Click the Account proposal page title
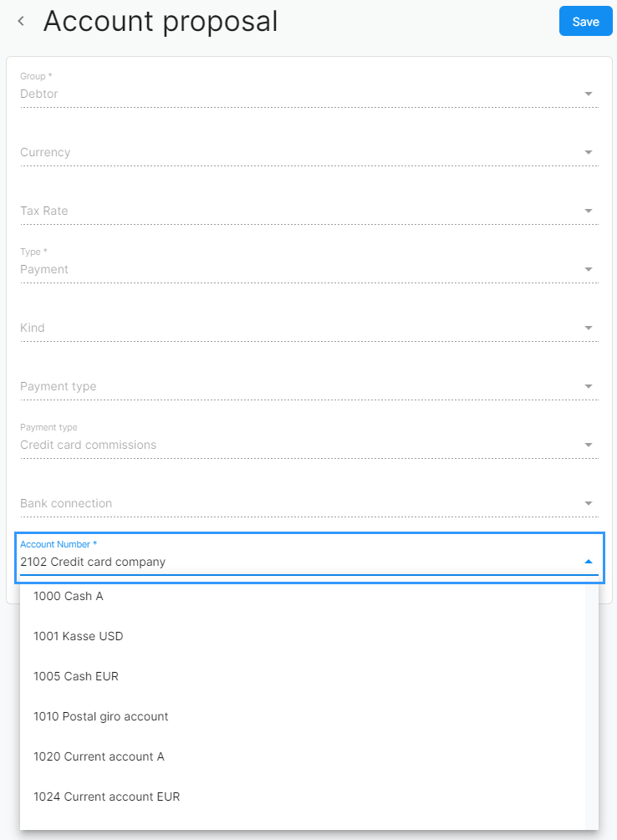Image resolution: width=617 pixels, height=840 pixels. (161, 22)
